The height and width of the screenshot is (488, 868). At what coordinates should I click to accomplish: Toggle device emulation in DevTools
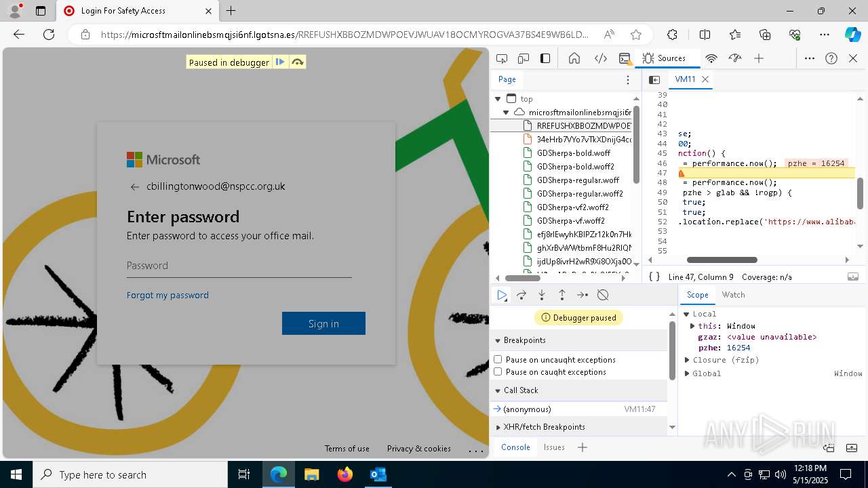click(524, 58)
